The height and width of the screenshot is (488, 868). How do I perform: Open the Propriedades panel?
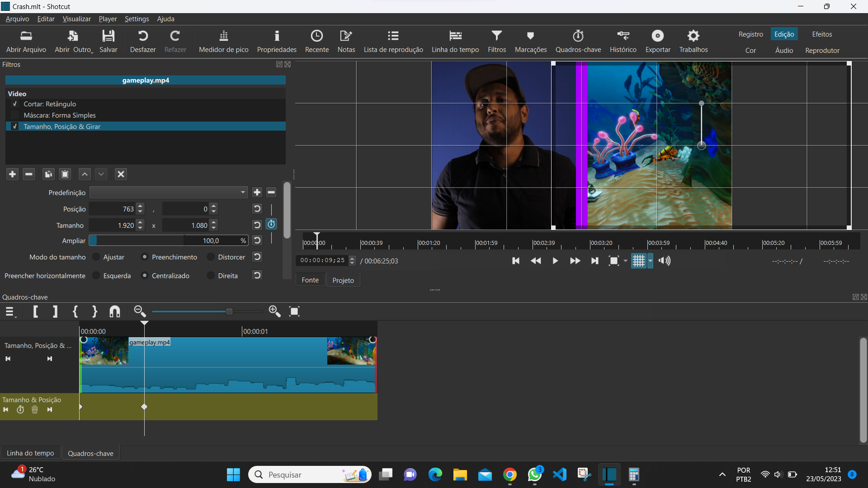pyautogui.click(x=277, y=41)
